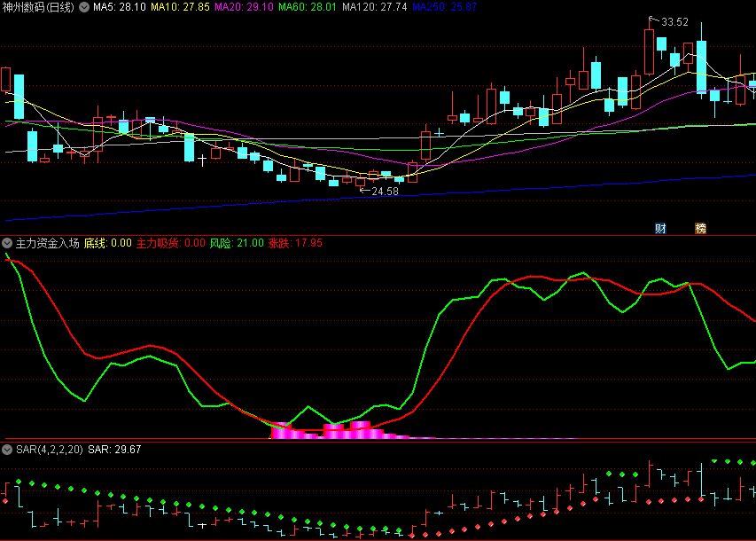Select the 神州数码(日线) title label

tap(38, 7)
